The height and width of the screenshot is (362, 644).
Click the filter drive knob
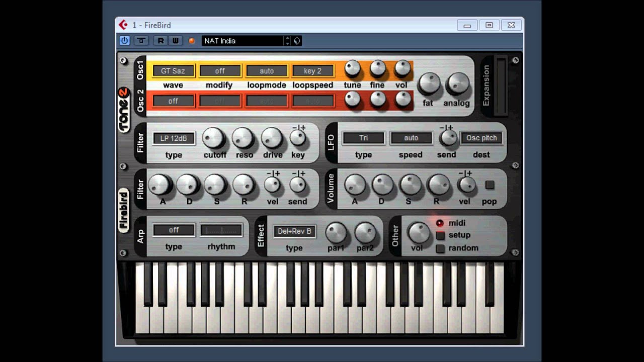pos(272,138)
